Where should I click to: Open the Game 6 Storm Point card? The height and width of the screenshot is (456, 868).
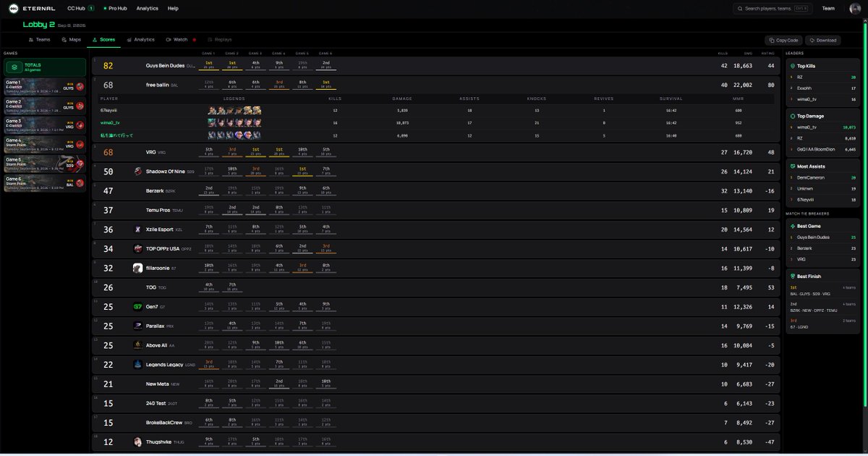pos(45,182)
